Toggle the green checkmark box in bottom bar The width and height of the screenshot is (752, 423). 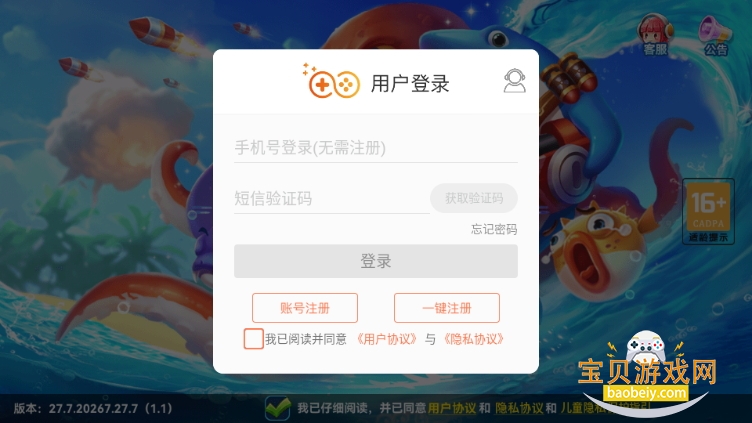tap(277, 408)
